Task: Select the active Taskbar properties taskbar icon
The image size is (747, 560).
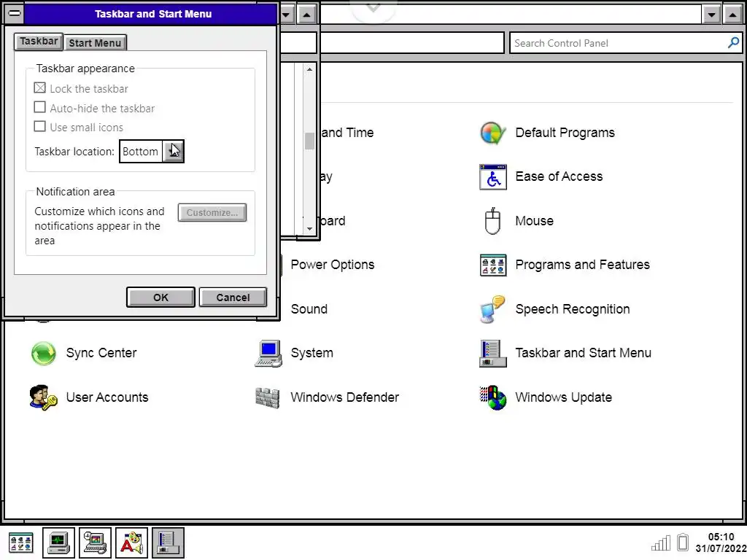Action: (x=169, y=542)
